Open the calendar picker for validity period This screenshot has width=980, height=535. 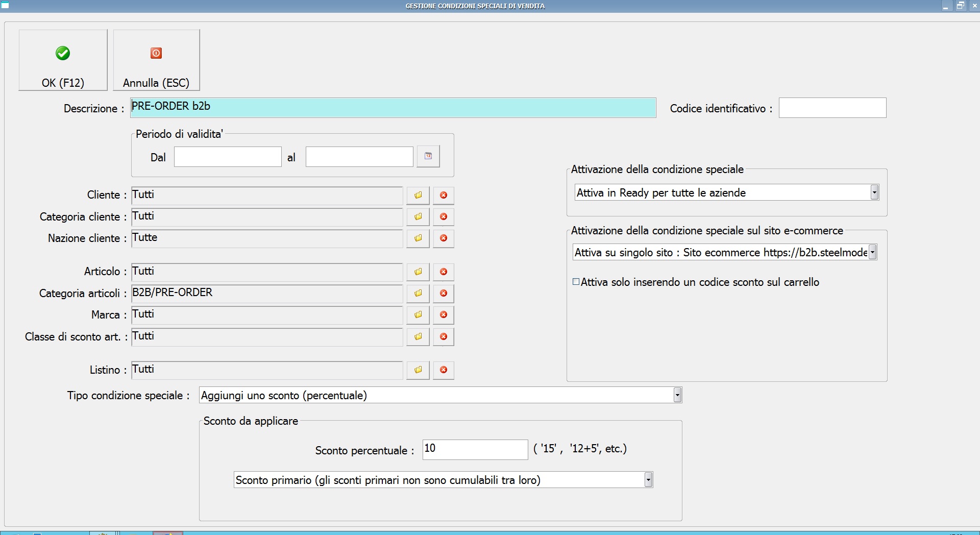pos(428,156)
